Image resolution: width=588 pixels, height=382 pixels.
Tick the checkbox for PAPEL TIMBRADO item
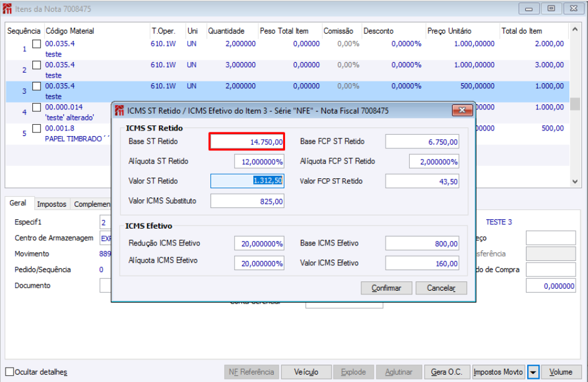37,129
